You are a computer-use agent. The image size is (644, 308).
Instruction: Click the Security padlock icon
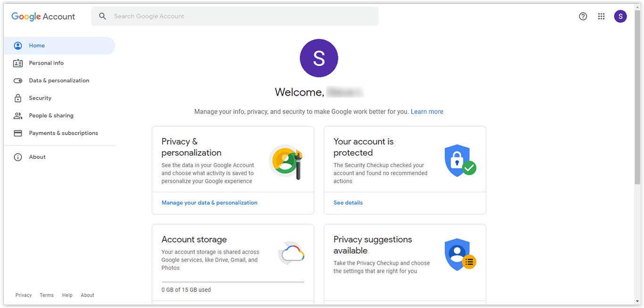pyautogui.click(x=18, y=98)
